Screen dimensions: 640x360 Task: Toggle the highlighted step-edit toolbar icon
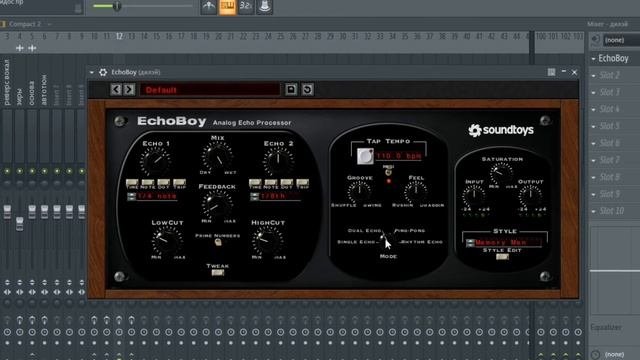pyautogui.click(x=227, y=7)
